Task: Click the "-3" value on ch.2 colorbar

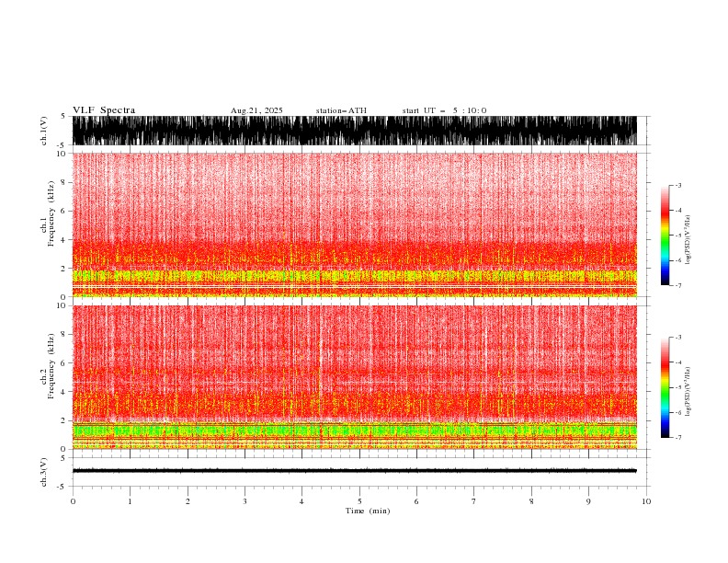Action: [x=678, y=338]
